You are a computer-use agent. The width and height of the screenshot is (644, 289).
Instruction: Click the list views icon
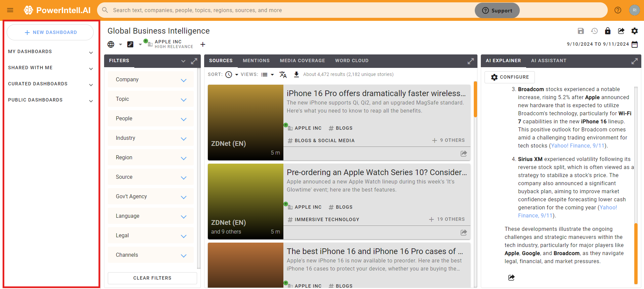264,75
